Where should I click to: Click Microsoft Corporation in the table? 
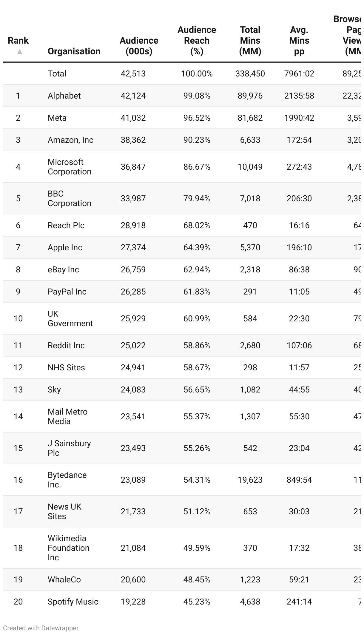point(70,167)
